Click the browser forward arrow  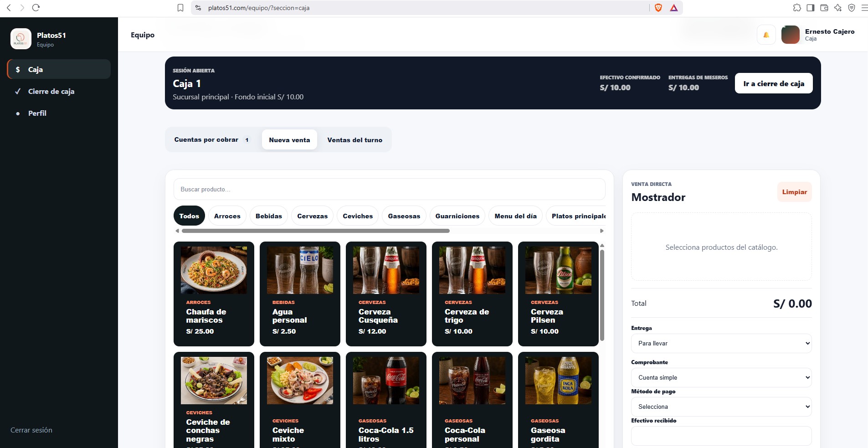click(x=22, y=8)
